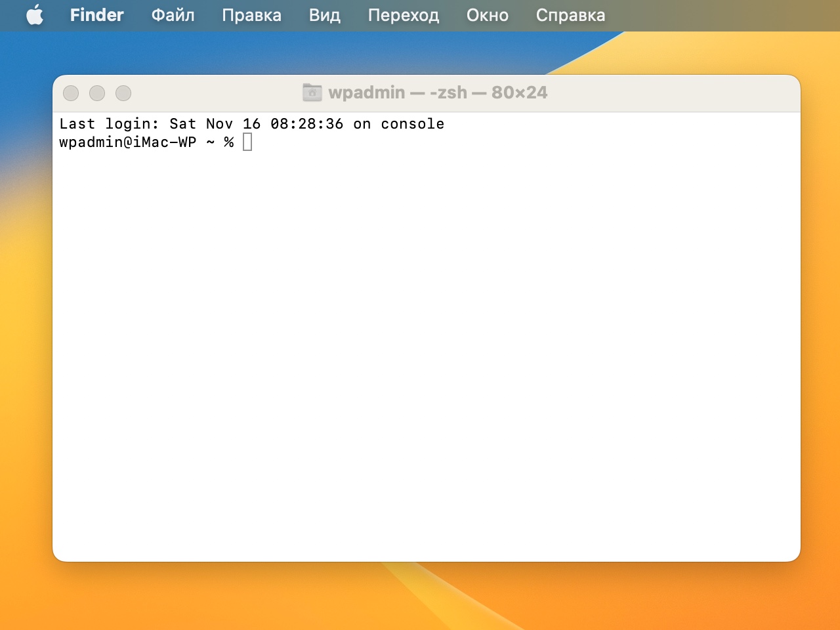
Task: Open the Apple menu
Action: point(34,15)
